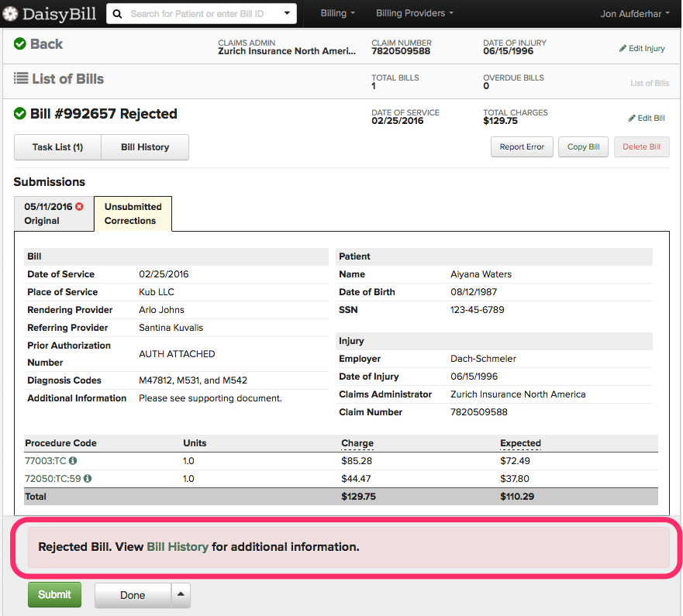Go Back to the injury page
The width and height of the screenshot is (683, 616).
47,44
